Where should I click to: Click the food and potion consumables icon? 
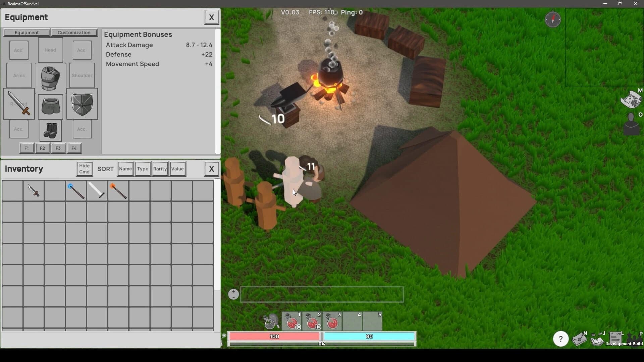[x=271, y=321]
